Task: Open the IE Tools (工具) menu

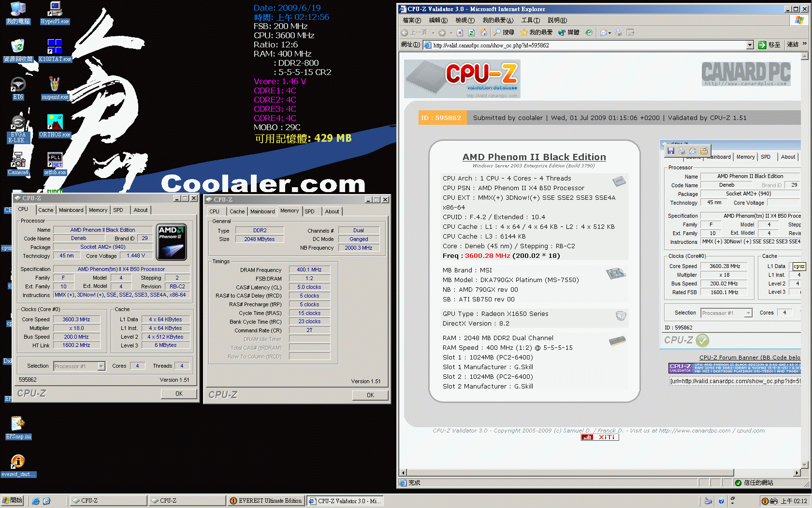Action: [530, 20]
